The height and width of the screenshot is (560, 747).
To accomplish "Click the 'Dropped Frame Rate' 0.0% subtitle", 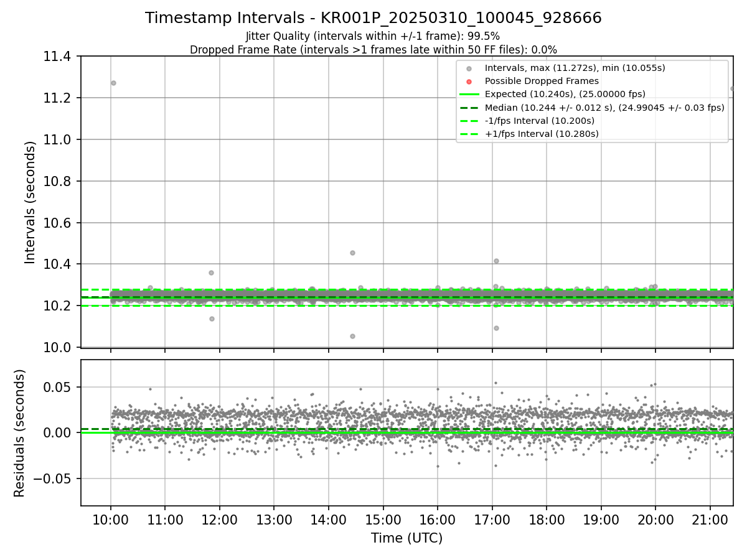I will [x=374, y=50].
